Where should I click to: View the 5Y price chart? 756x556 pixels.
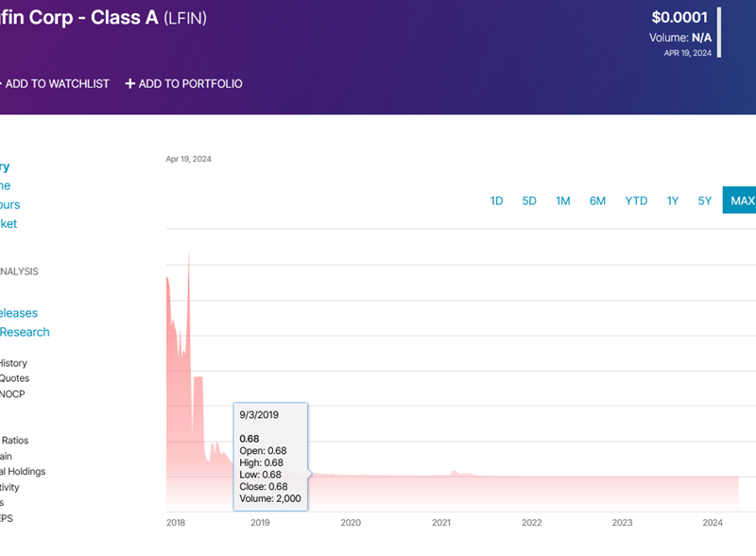[x=705, y=200]
